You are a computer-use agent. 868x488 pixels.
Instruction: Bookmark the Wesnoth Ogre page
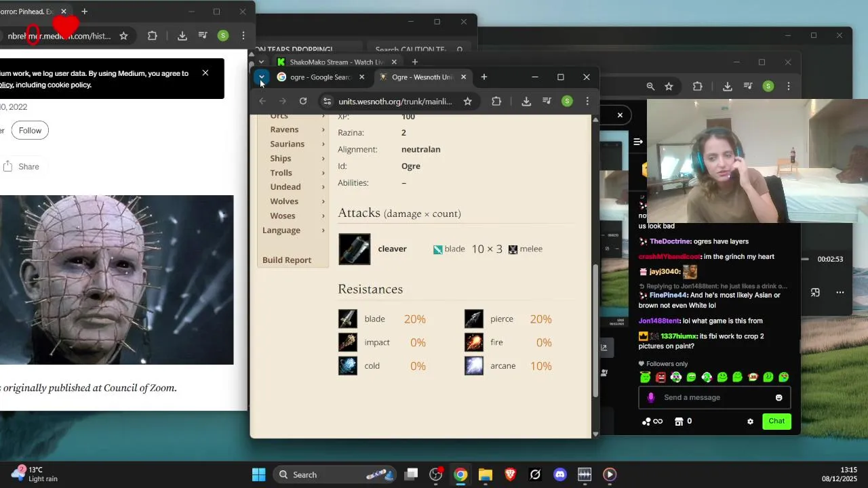pos(467,101)
